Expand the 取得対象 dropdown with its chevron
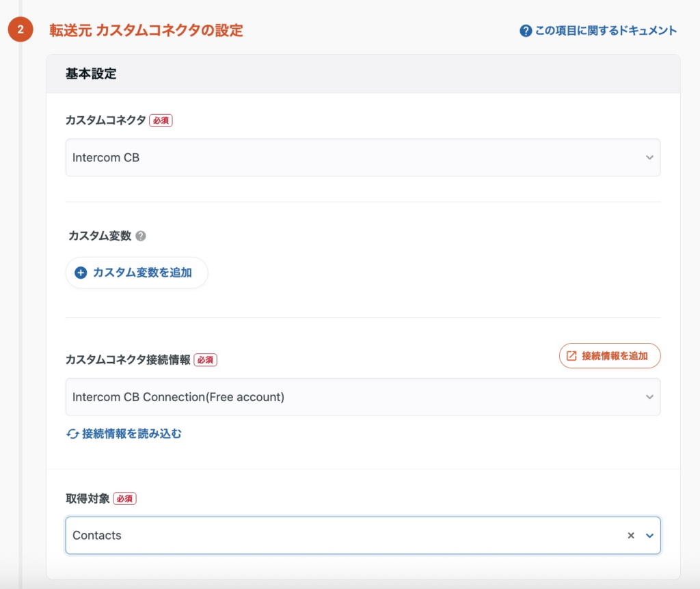This screenshot has width=700, height=589. pos(649,536)
